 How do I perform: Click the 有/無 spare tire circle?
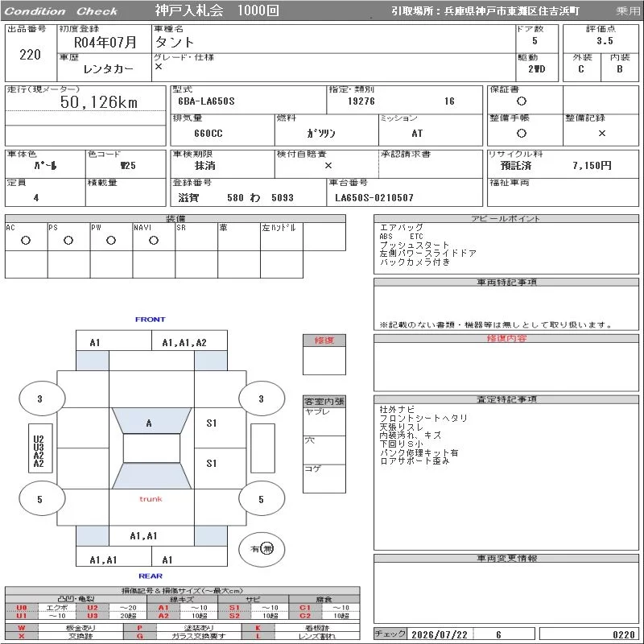[262, 549]
